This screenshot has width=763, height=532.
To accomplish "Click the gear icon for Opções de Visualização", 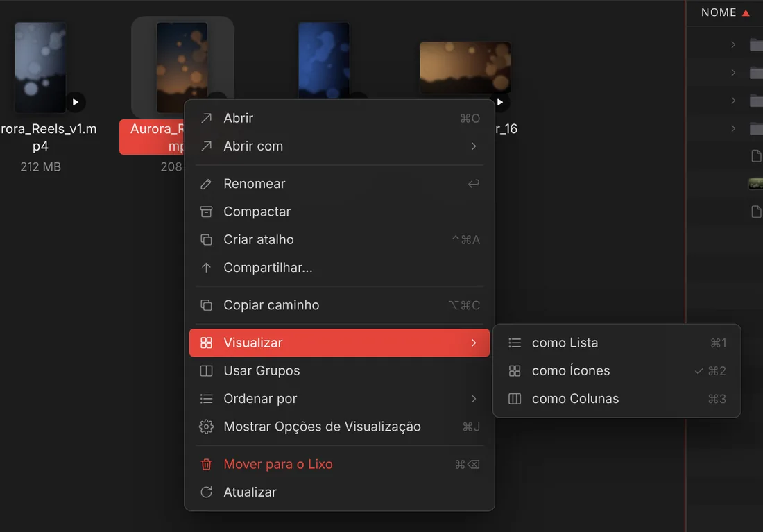I will coord(206,427).
